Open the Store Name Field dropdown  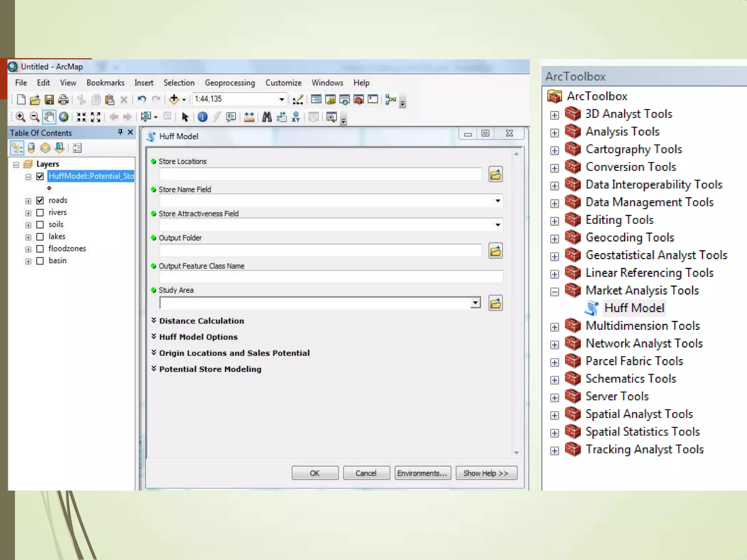498,201
